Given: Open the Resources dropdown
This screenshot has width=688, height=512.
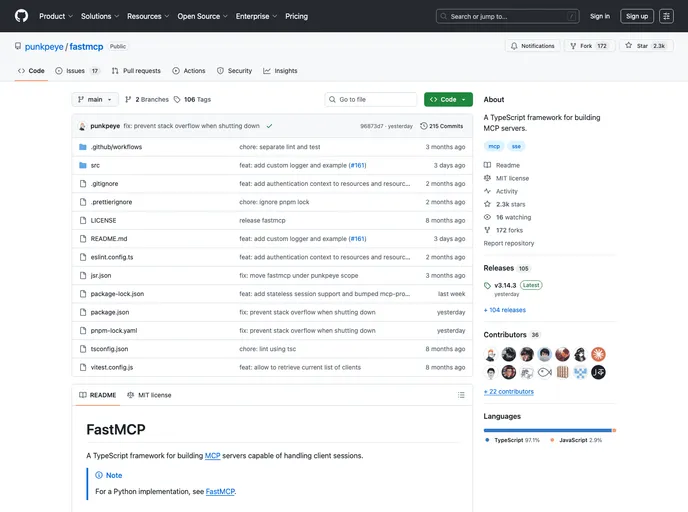Looking at the screenshot, I should click(147, 16).
